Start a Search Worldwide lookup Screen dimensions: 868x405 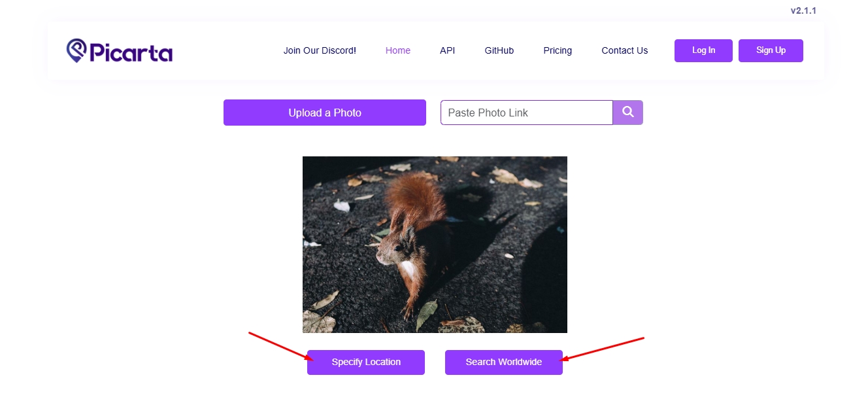[504, 362]
